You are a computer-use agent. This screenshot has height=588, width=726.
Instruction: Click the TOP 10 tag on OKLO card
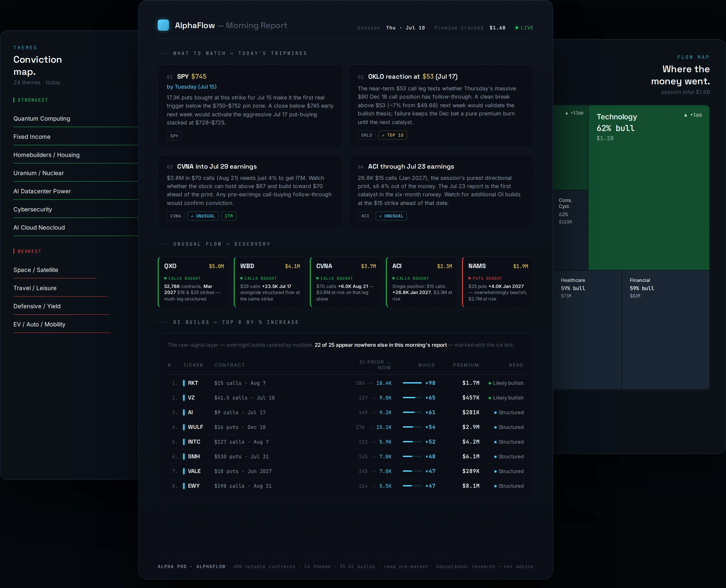392,135
